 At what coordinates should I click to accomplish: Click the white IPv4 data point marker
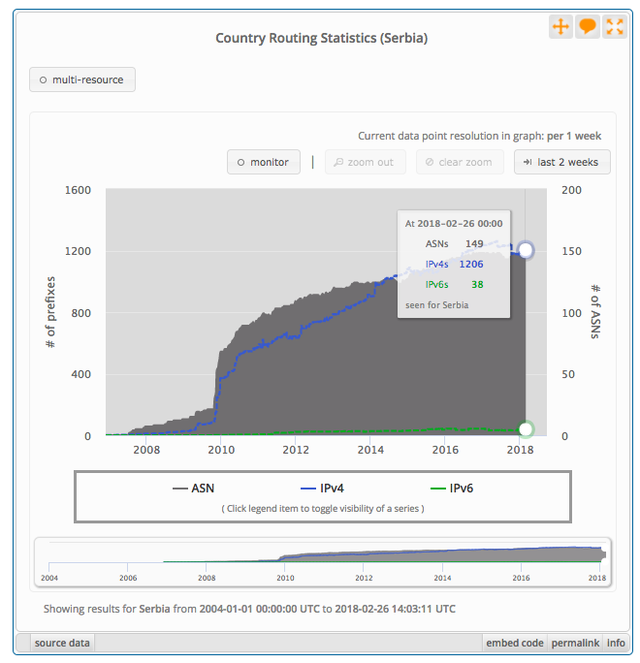pos(525,250)
